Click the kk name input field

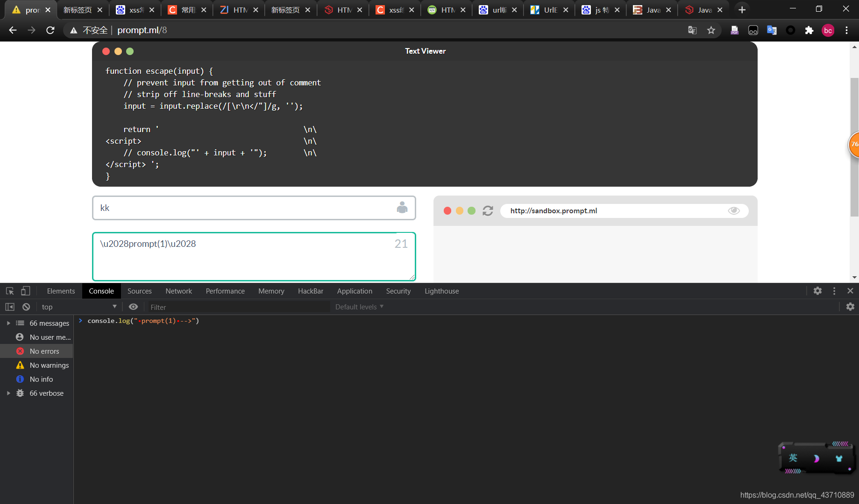(254, 208)
